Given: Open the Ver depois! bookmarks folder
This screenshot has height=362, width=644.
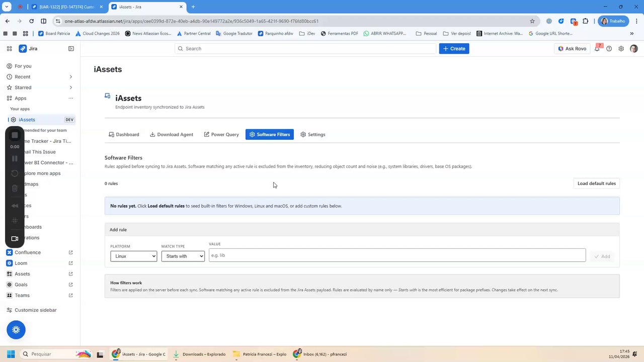Looking at the screenshot, I should coord(457,34).
